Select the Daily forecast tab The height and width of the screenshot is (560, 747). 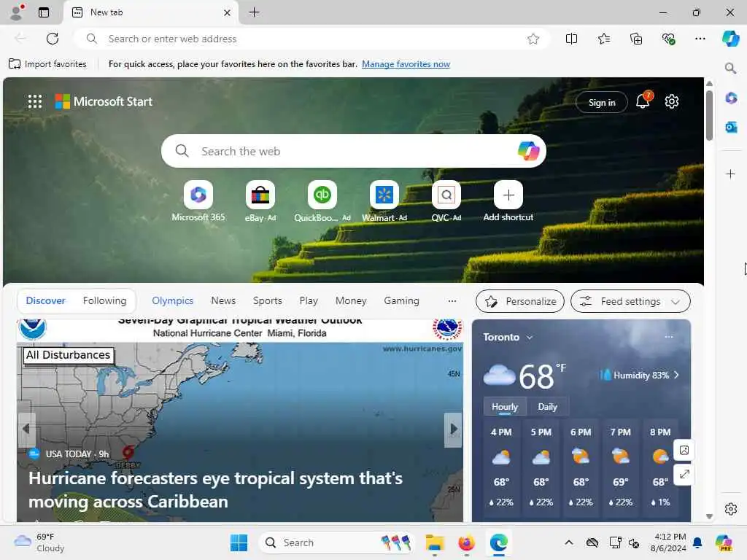coord(547,407)
